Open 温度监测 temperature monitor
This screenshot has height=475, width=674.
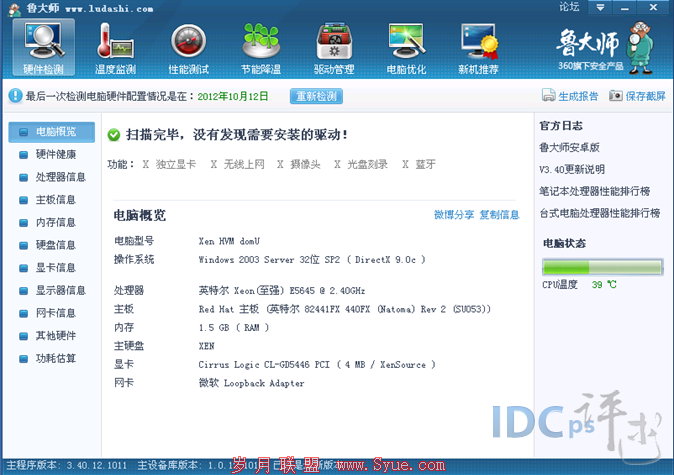click(x=115, y=48)
